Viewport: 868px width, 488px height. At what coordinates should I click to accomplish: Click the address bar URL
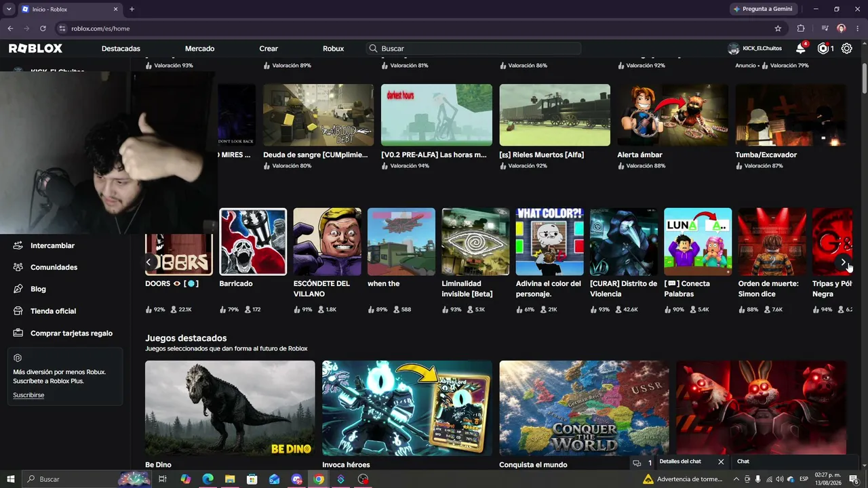click(x=100, y=28)
